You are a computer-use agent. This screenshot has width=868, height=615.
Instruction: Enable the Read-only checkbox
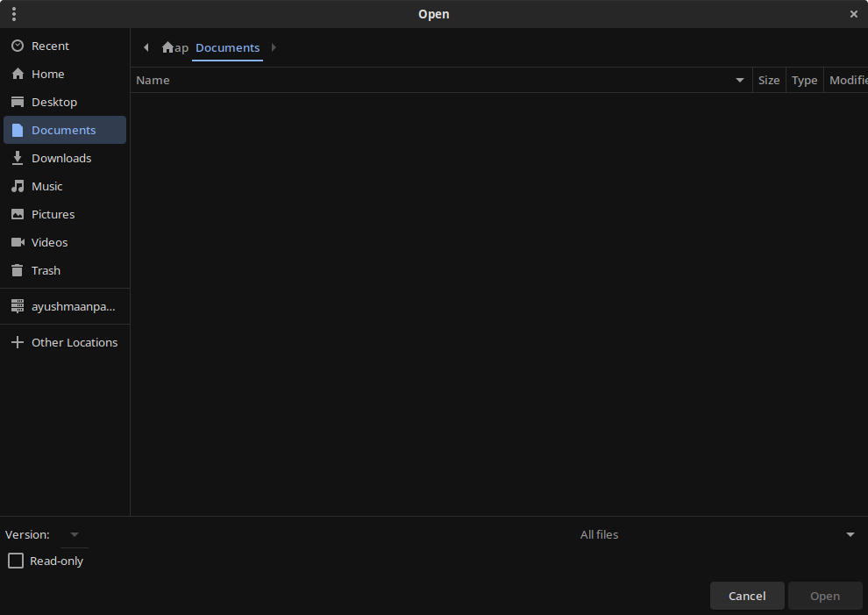point(16,561)
